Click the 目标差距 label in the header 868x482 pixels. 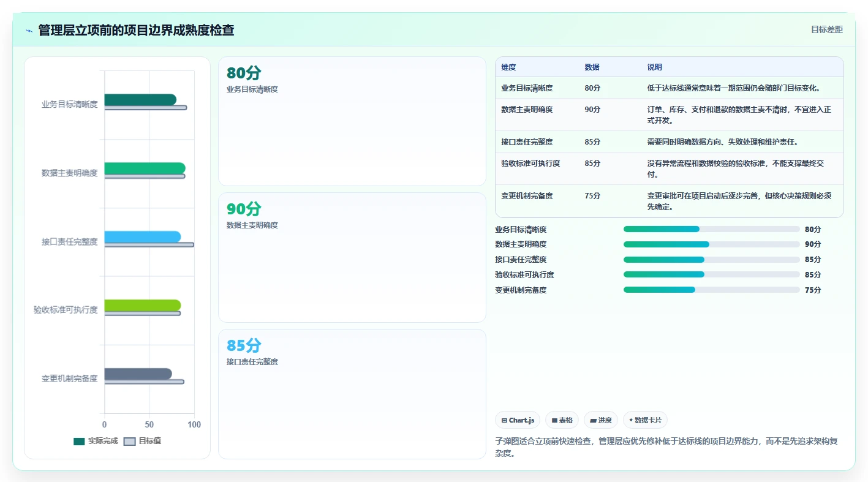pyautogui.click(x=827, y=29)
